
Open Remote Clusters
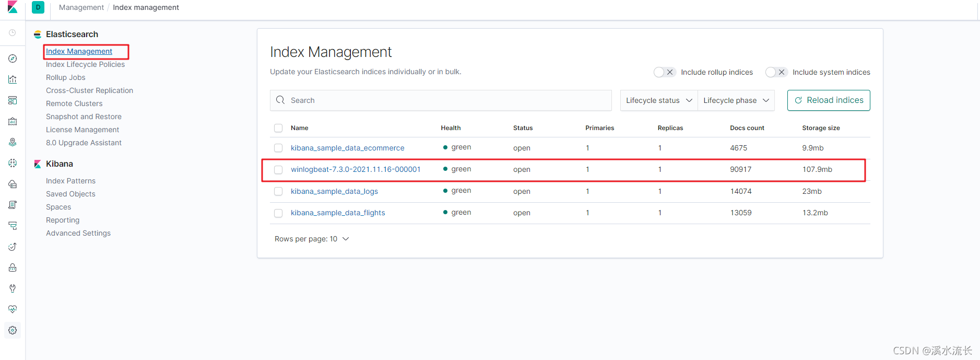coord(74,103)
